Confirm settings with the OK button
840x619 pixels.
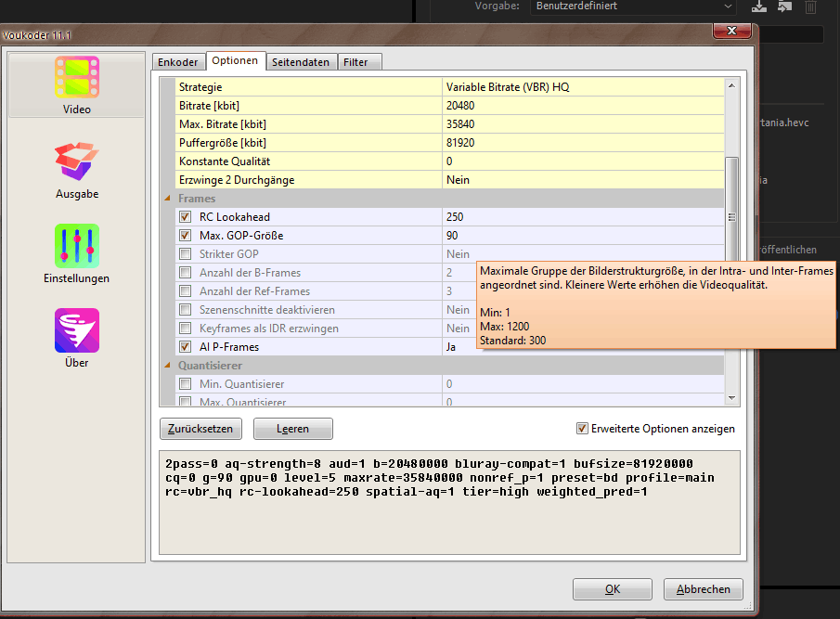(612, 589)
